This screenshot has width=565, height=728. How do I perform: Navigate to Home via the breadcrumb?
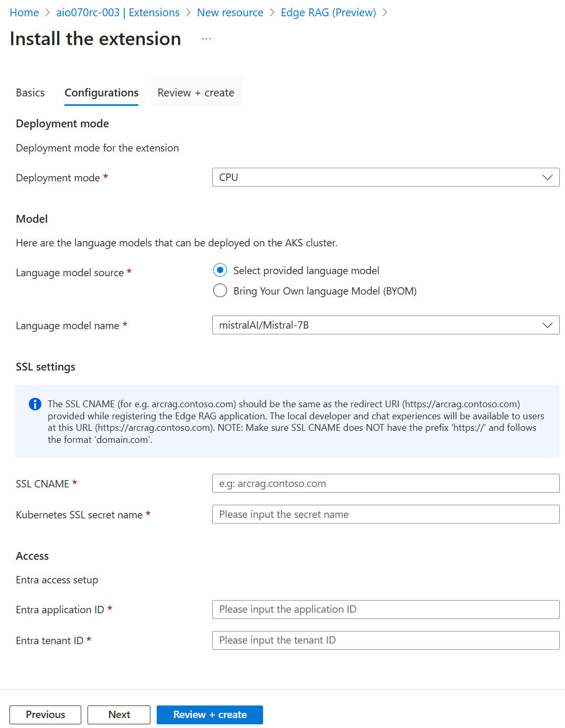[x=24, y=12]
